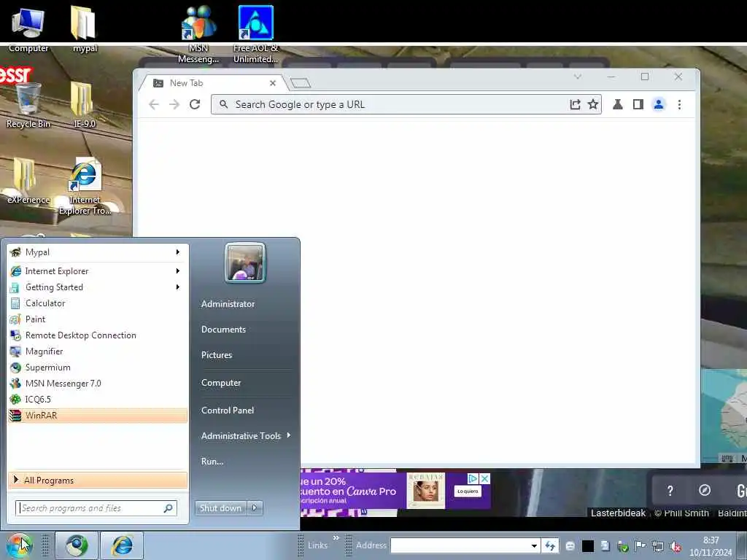
Task: Click the Shut down button
Action: [x=220, y=508]
